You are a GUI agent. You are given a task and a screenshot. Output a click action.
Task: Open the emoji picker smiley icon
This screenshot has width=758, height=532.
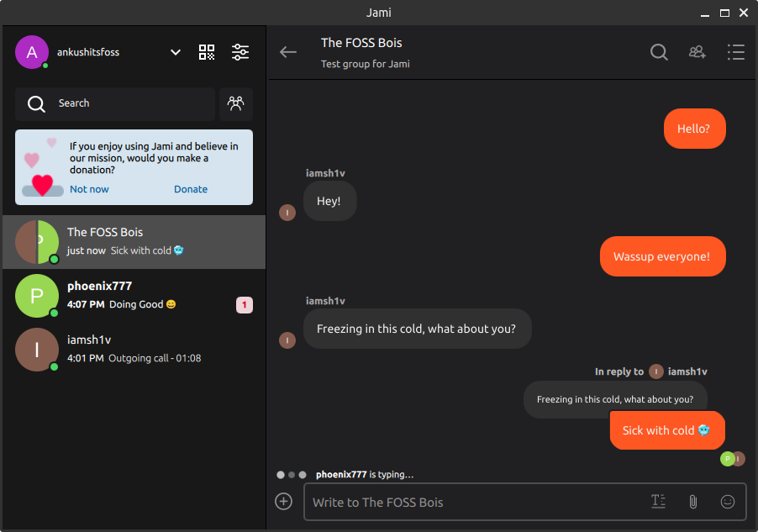point(728,502)
